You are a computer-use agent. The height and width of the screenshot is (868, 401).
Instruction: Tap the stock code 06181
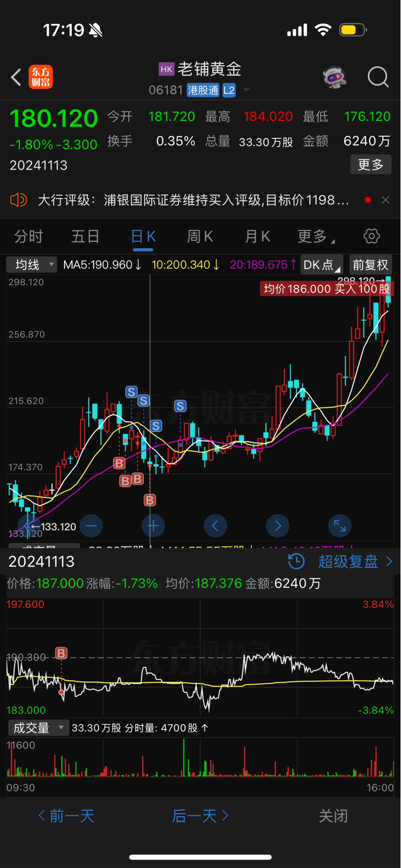(165, 90)
